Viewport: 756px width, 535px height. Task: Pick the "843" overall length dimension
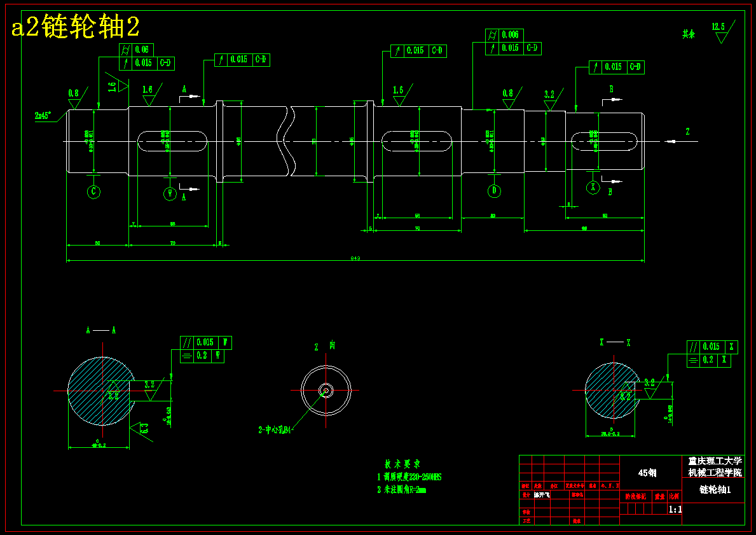click(355, 258)
